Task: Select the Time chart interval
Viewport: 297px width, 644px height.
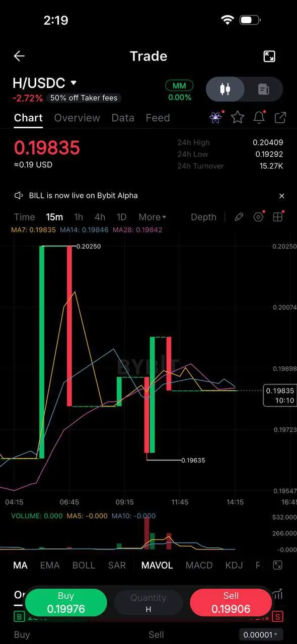Action: tap(25, 217)
